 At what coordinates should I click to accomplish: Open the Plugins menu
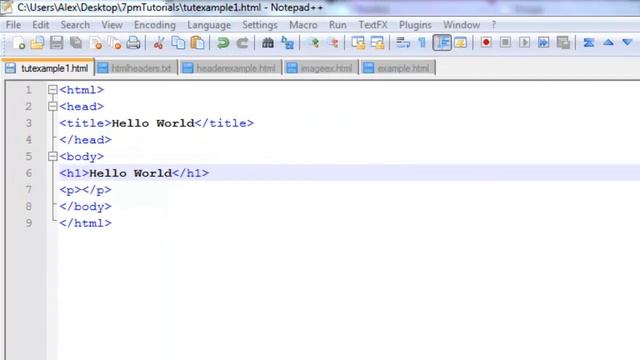tap(415, 25)
